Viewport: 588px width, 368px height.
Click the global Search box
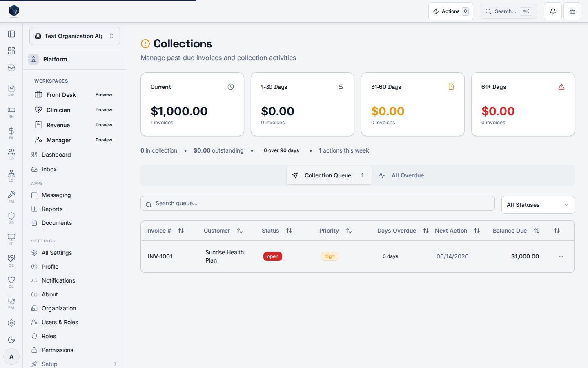(x=508, y=11)
